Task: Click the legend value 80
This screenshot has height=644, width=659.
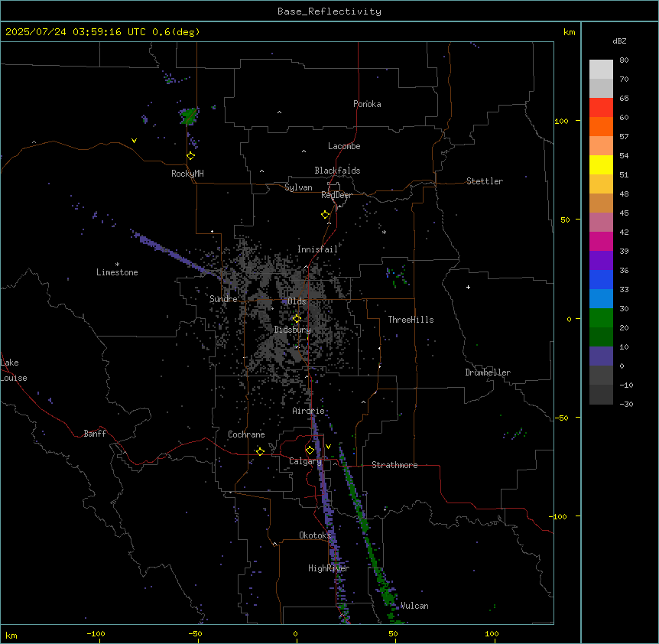Action: (x=624, y=60)
